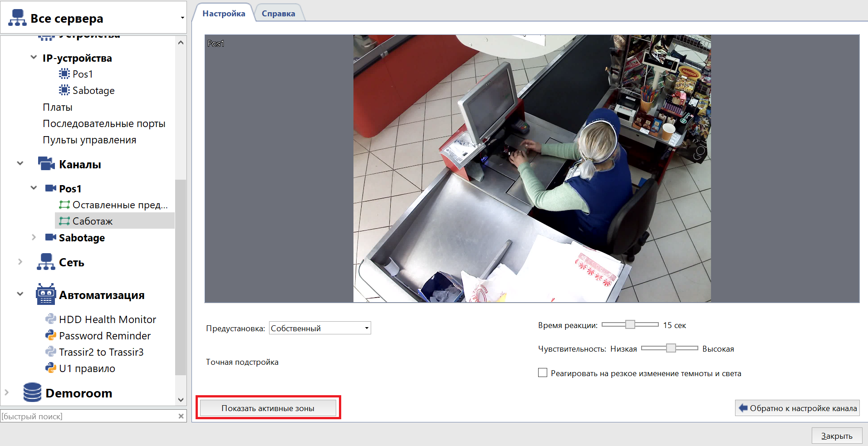Select Последовательные порты in the tree
This screenshot has height=446, width=868.
point(104,123)
